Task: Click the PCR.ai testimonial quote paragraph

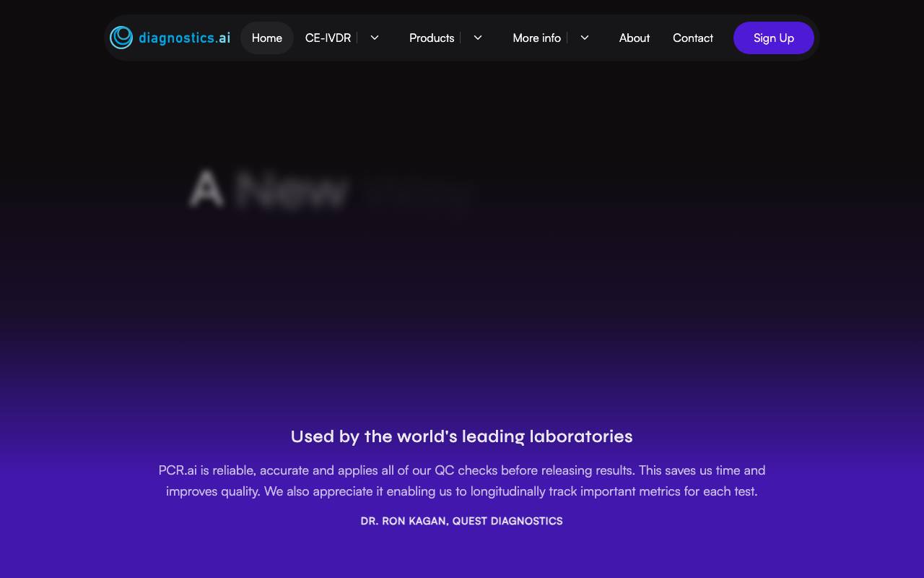Action: (x=462, y=480)
